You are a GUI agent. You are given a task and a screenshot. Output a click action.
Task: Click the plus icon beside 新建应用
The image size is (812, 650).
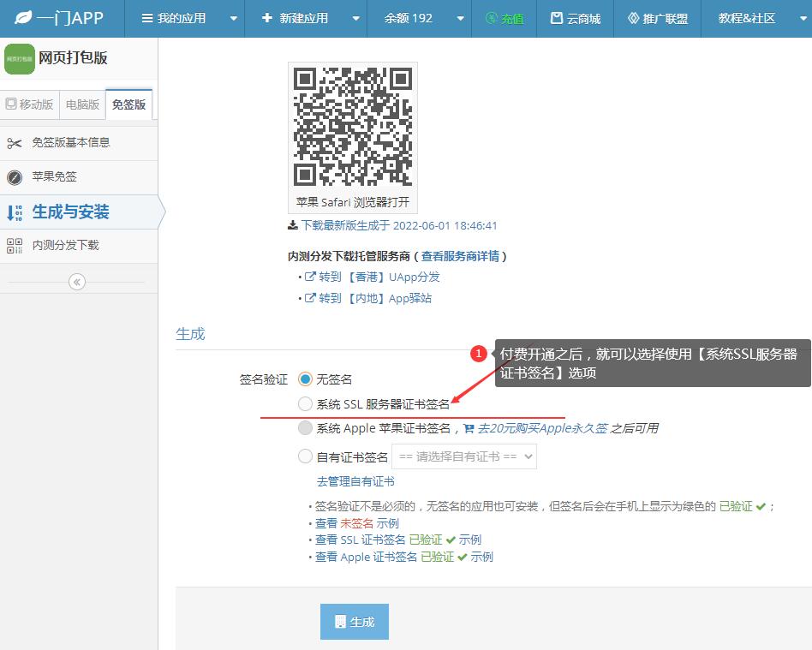coord(266,18)
